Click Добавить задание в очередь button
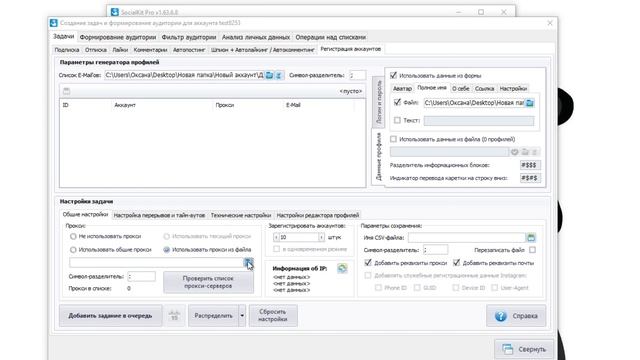 coord(110,316)
